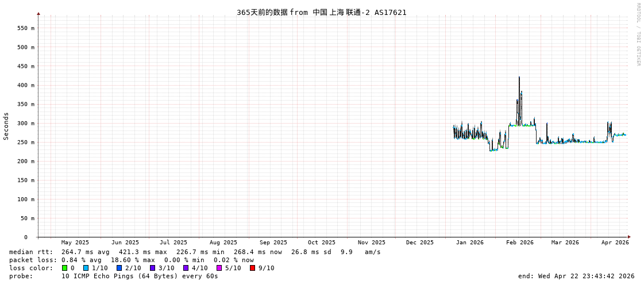
Task: Click the Feb 2026 x-axis label
Action: point(519,243)
